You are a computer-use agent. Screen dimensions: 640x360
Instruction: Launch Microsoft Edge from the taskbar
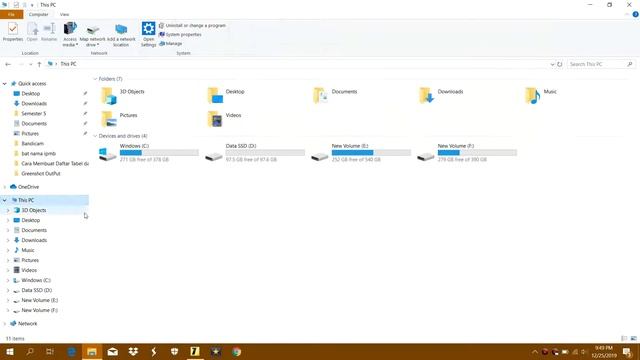click(x=71, y=351)
